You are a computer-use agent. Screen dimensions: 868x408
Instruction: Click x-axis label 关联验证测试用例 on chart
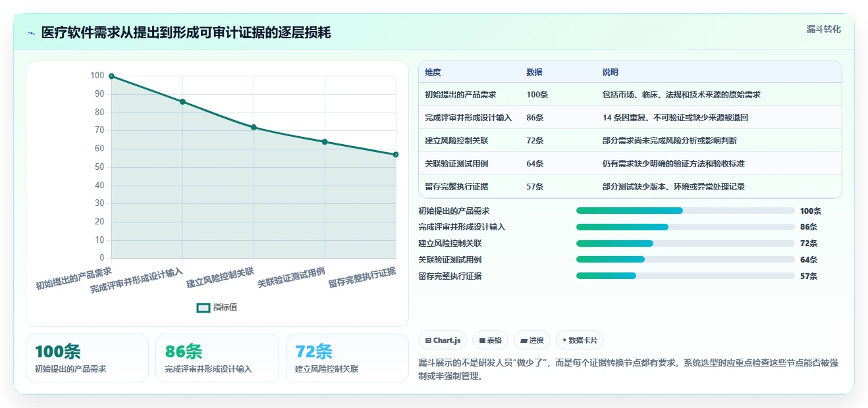click(x=292, y=278)
